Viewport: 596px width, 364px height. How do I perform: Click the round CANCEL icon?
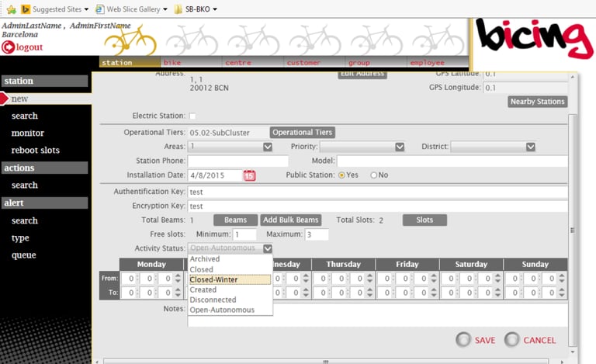(511, 340)
